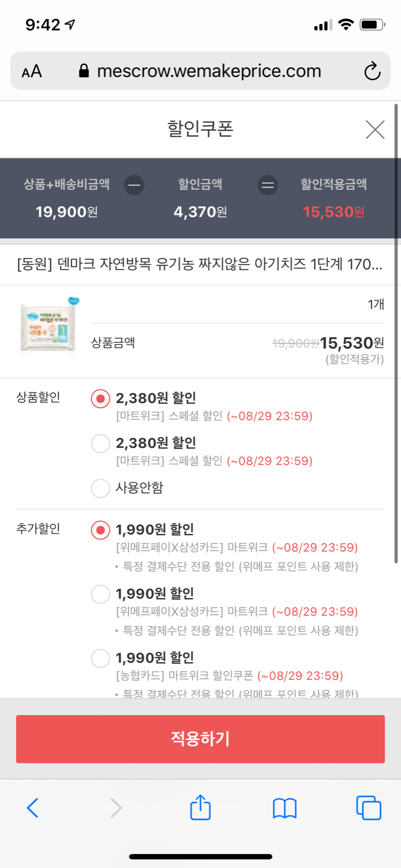This screenshot has height=868, width=401.
Task: Tap the lock icon in address bar
Action: 84,71
